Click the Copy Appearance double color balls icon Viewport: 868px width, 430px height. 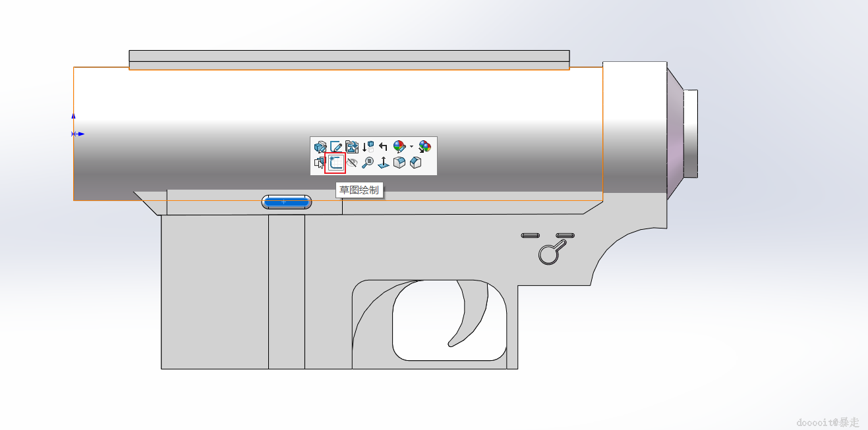(425, 147)
